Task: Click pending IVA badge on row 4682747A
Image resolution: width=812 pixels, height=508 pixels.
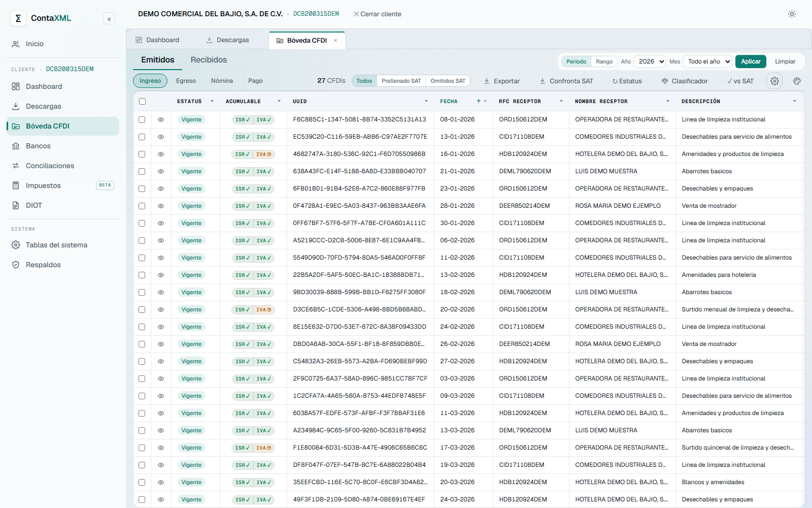Action: click(x=263, y=154)
